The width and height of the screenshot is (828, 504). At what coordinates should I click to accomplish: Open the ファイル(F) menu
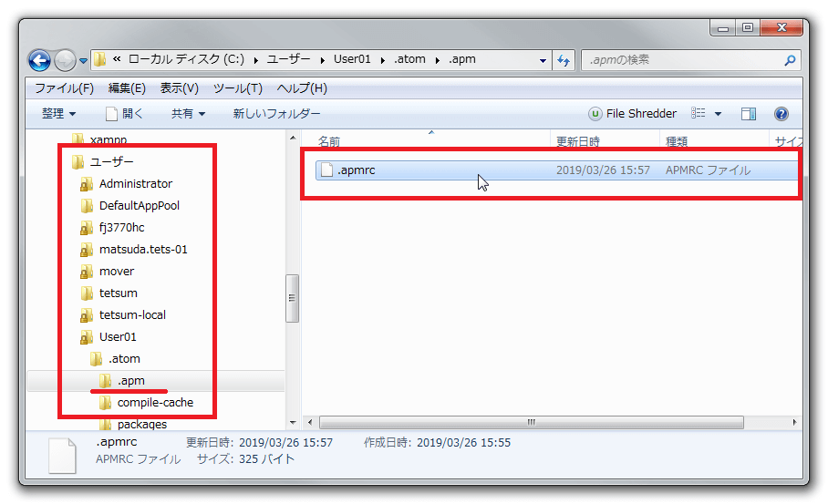coord(64,88)
